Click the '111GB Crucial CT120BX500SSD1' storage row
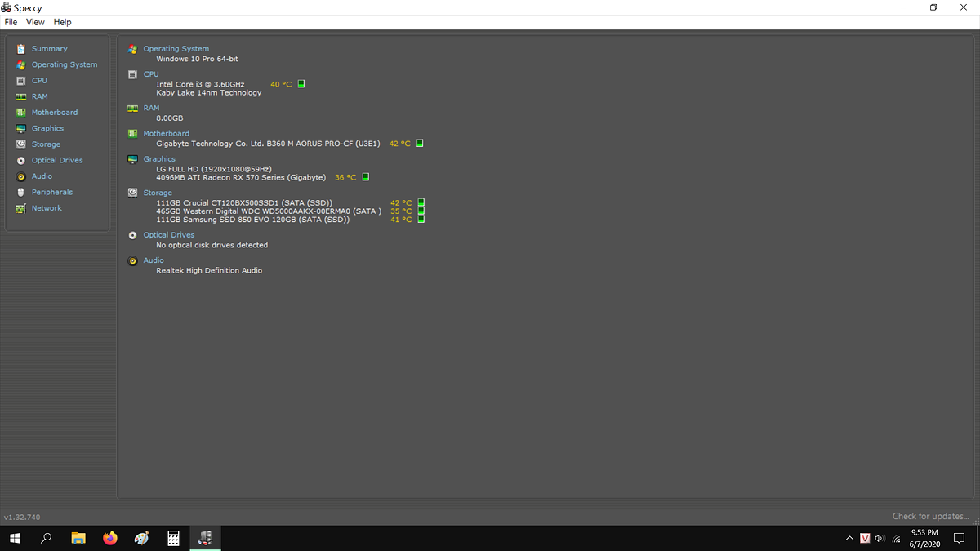 tap(244, 202)
